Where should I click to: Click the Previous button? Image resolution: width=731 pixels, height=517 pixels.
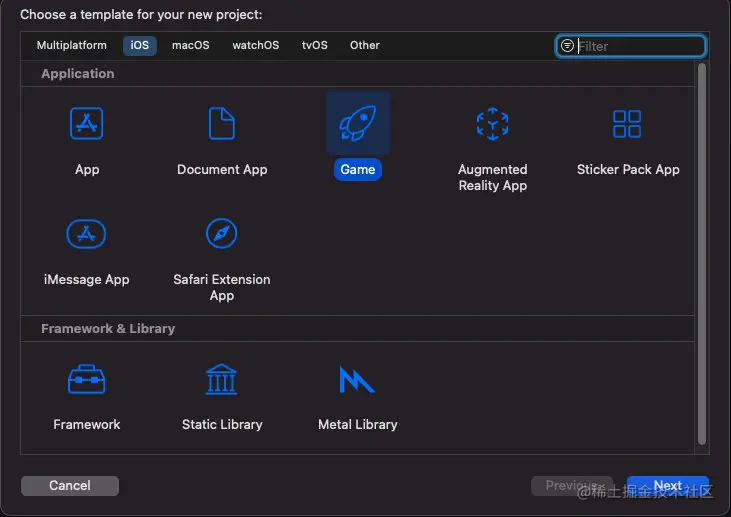tap(572, 485)
